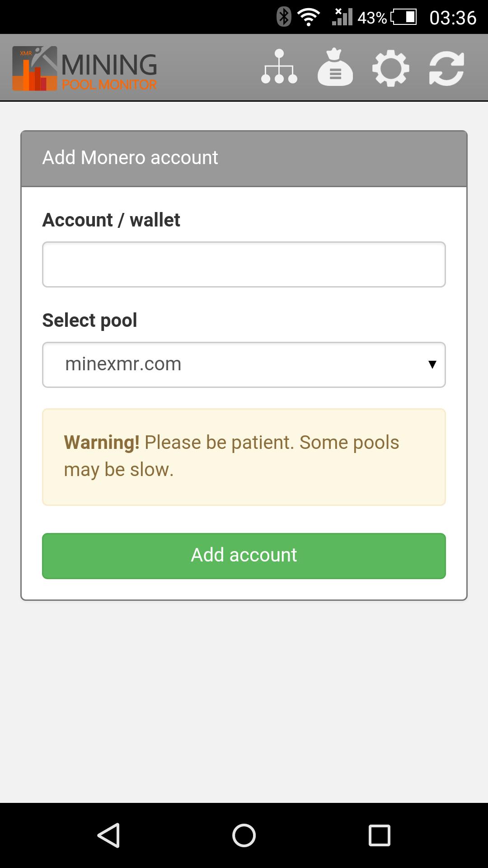Tap the Bluetooth status bar icon
This screenshot has height=868, width=488.
point(284,17)
